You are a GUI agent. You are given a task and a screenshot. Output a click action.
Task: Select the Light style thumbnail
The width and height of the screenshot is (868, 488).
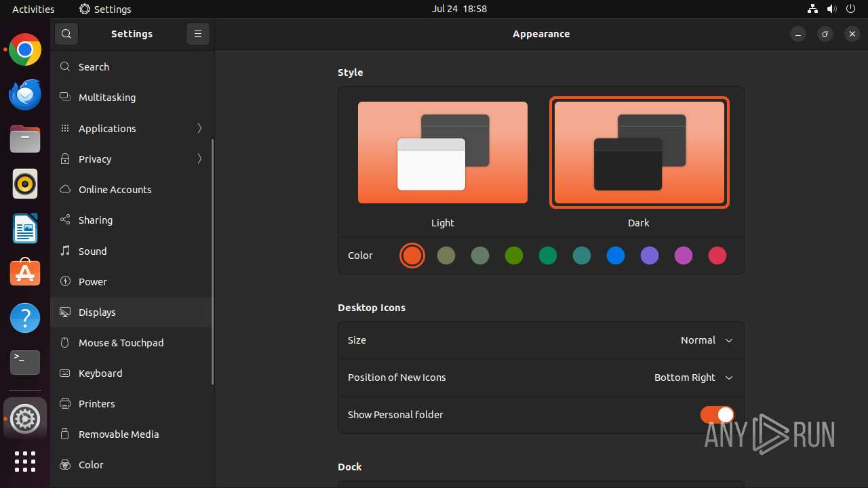(x=443, y=152)
